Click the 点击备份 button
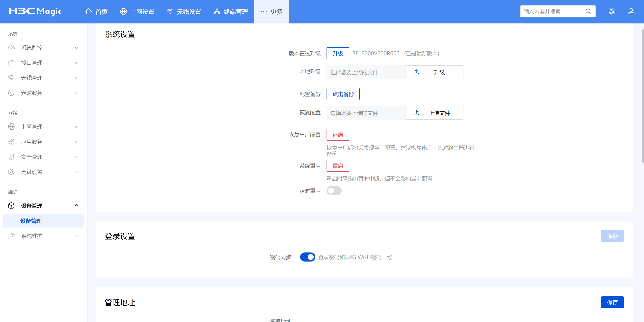 coord(343,94)
